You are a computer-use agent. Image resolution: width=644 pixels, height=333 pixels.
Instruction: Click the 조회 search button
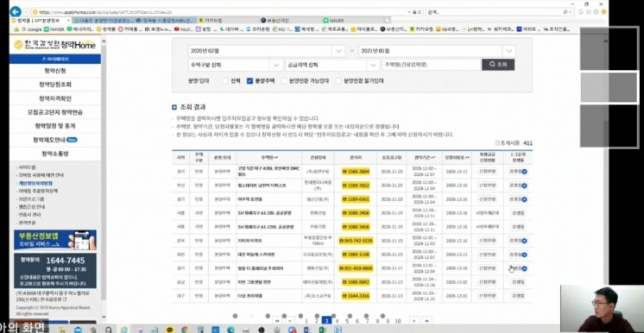498,65
